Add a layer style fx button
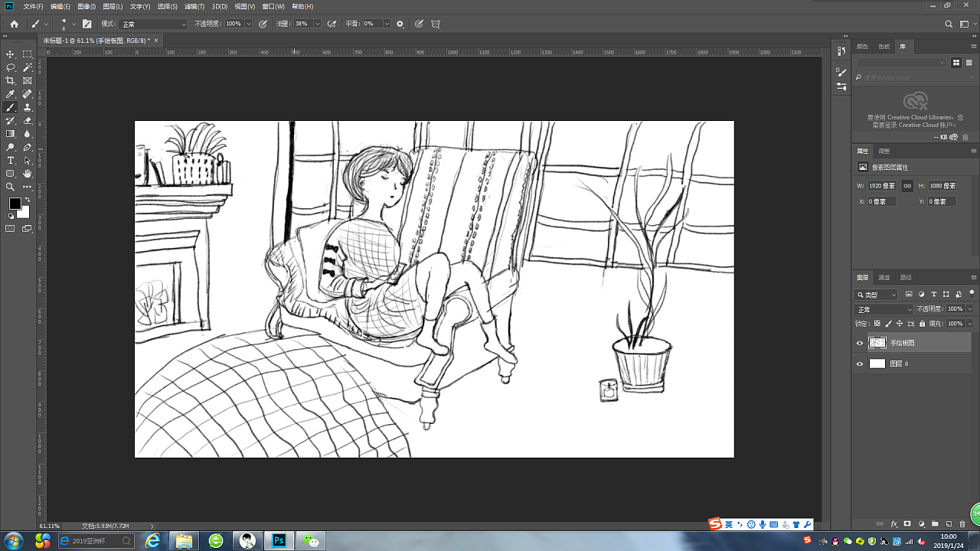The width and height of the screenshot is (980, 551). [893, 524]
